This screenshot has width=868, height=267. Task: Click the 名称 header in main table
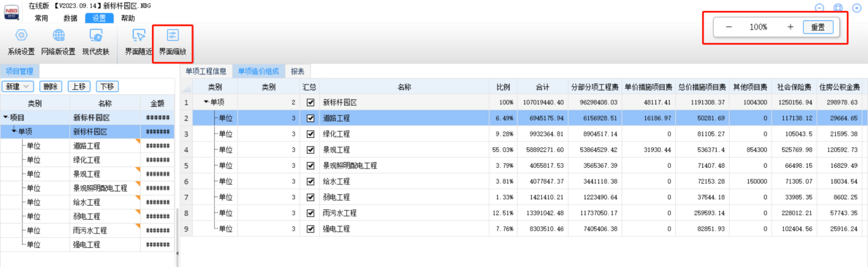pos(404,87)
